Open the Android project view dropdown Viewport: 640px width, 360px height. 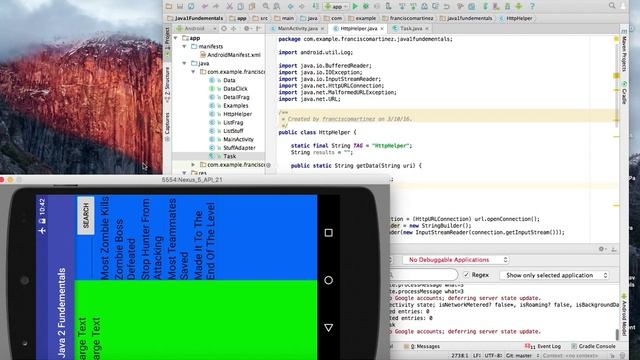tap(196, 29)
